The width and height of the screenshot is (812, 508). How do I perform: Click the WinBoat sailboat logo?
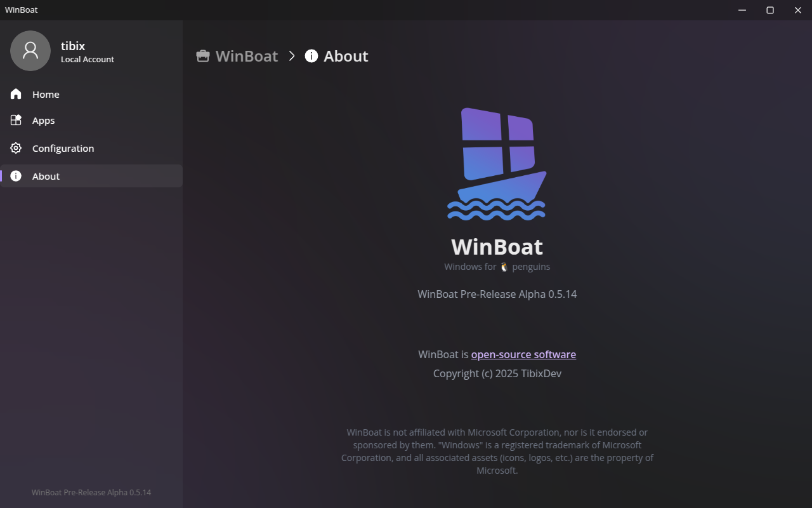pos(497,164)
